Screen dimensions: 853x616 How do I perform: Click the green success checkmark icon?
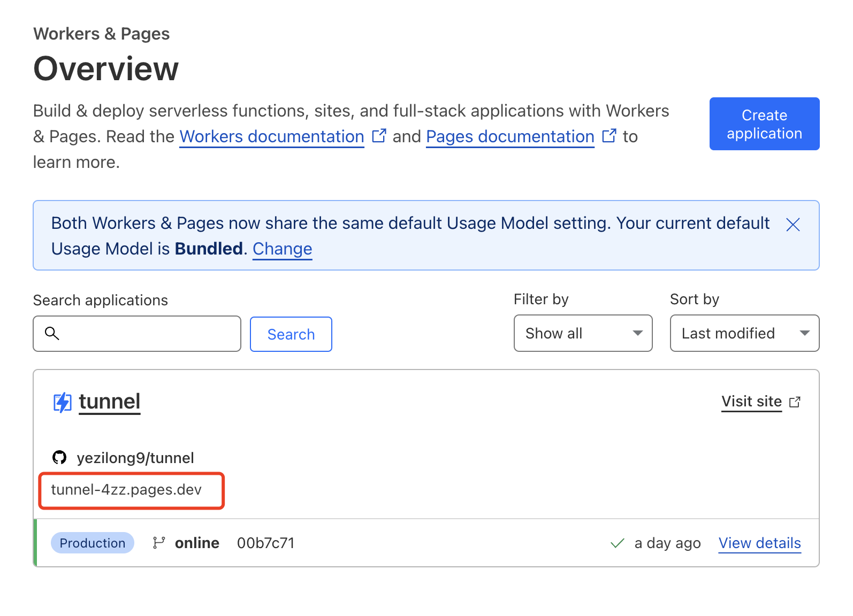pos(618,543)
